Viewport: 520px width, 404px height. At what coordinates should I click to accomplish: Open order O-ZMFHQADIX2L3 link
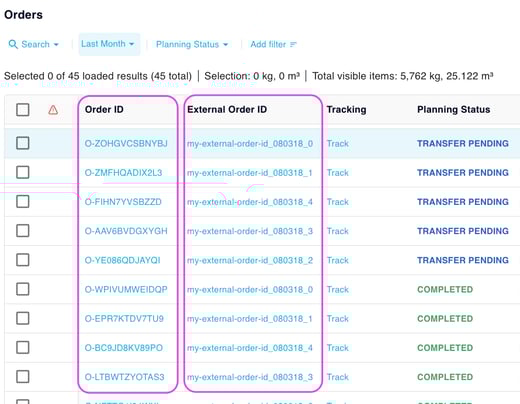123,173
